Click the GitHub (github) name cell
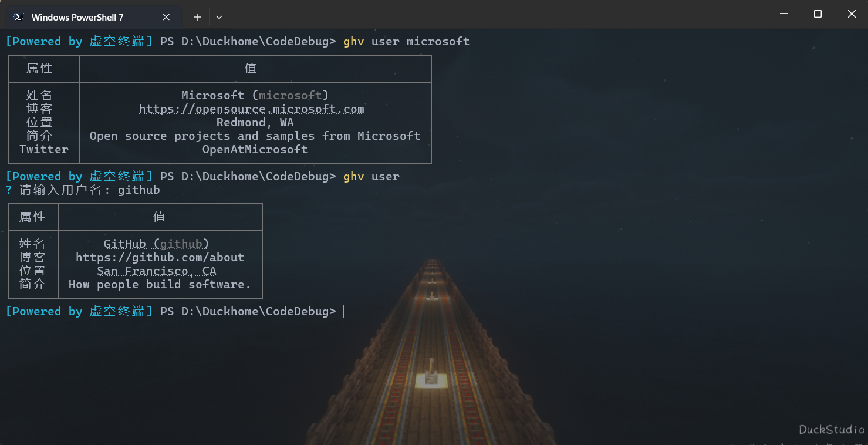868x445 pixels. coord(157,244)
